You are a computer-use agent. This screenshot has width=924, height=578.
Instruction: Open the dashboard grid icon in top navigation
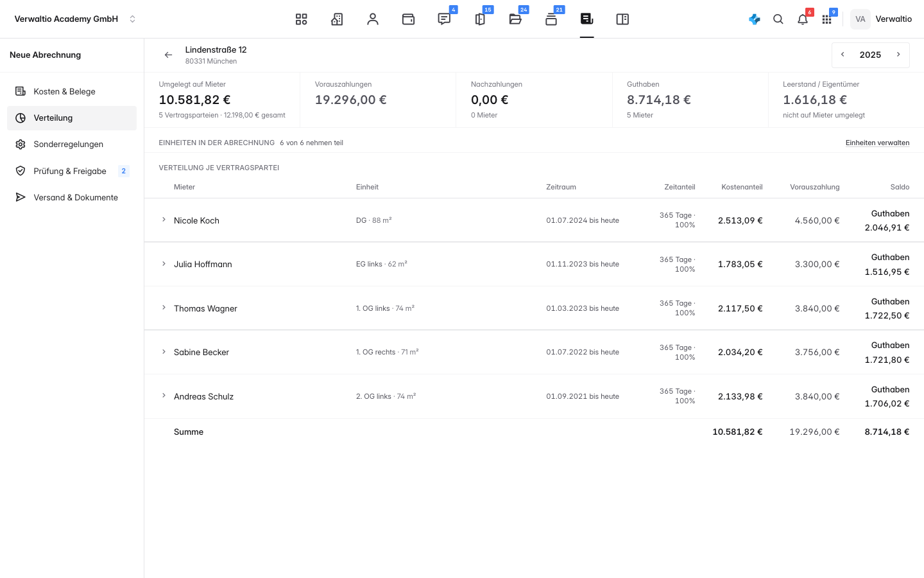click(x=302, y=19)
